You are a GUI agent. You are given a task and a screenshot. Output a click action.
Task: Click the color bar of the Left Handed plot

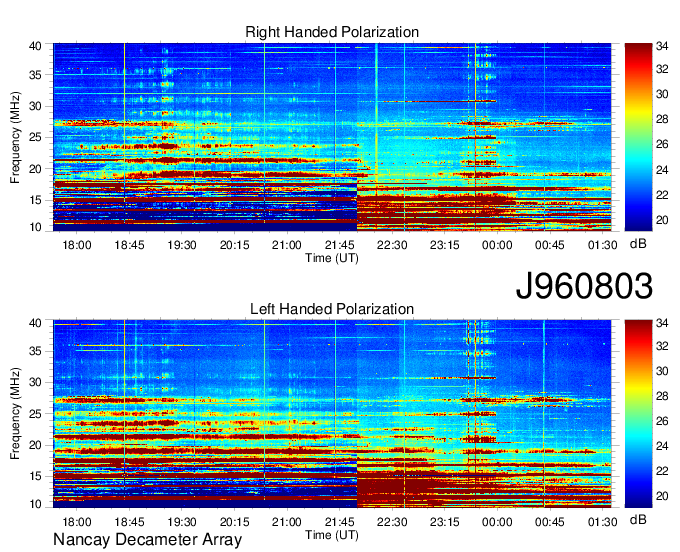click(x=638, y=414)
